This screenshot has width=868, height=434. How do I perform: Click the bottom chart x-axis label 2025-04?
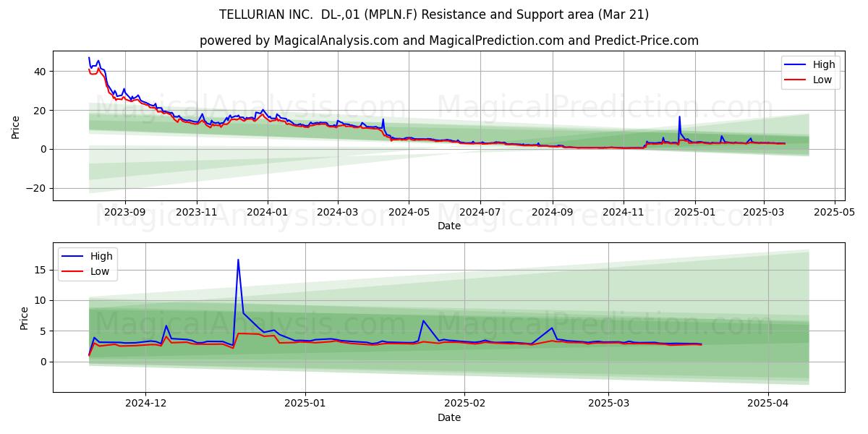coord(767,404)
